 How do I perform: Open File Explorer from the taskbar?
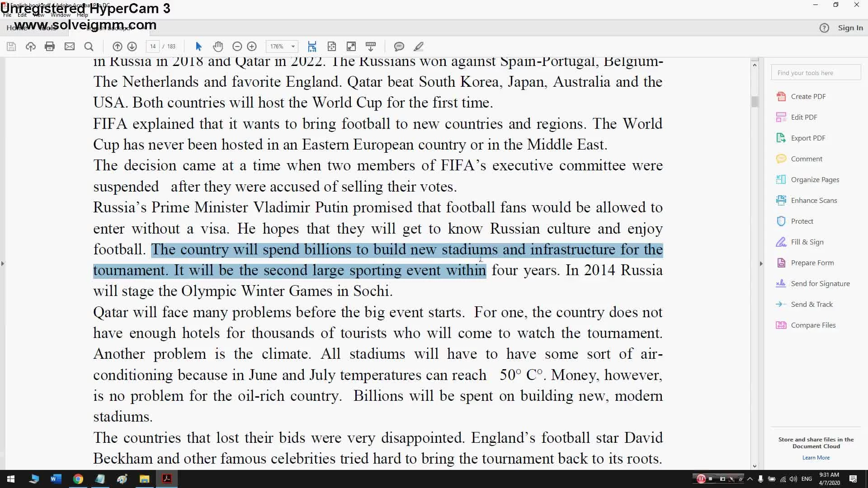pyautogui.click(x=144, y=479)
